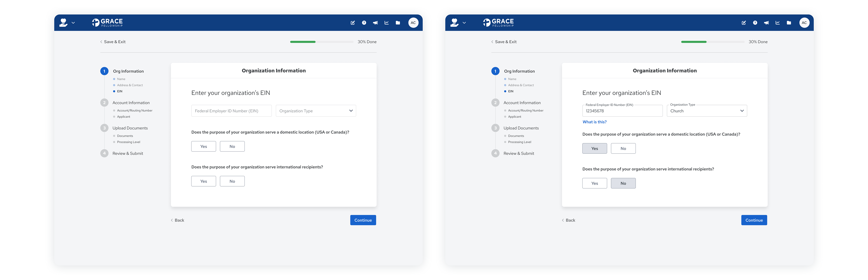Click hand-heart giving icon above the filled-in form
868x280 pixels.
tap(454, 23)
